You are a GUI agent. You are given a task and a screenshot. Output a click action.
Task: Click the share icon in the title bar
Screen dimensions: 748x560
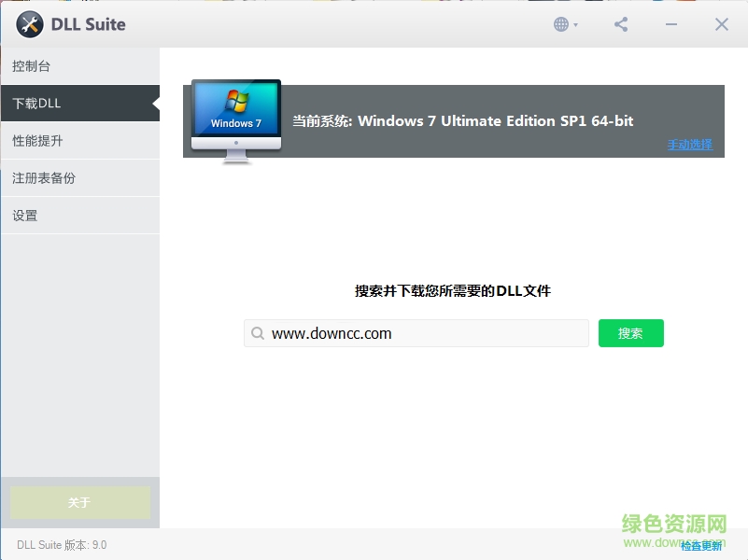[x=620, y=23]
